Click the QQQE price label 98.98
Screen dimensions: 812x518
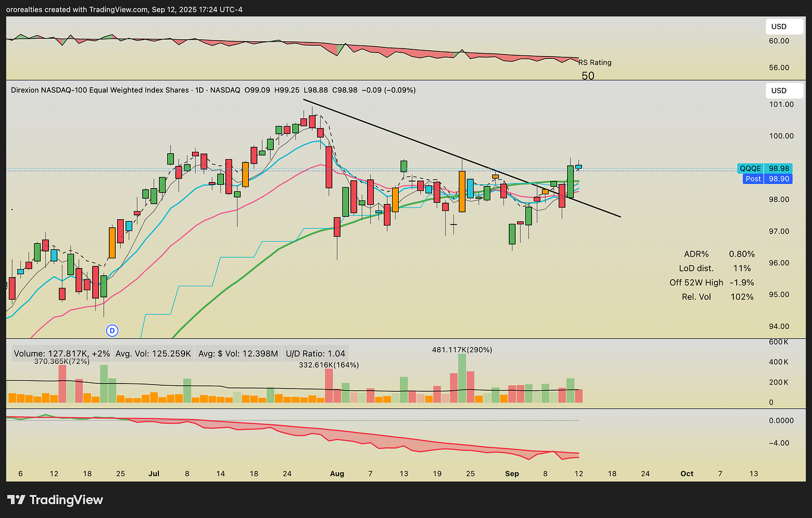[765, 168]
